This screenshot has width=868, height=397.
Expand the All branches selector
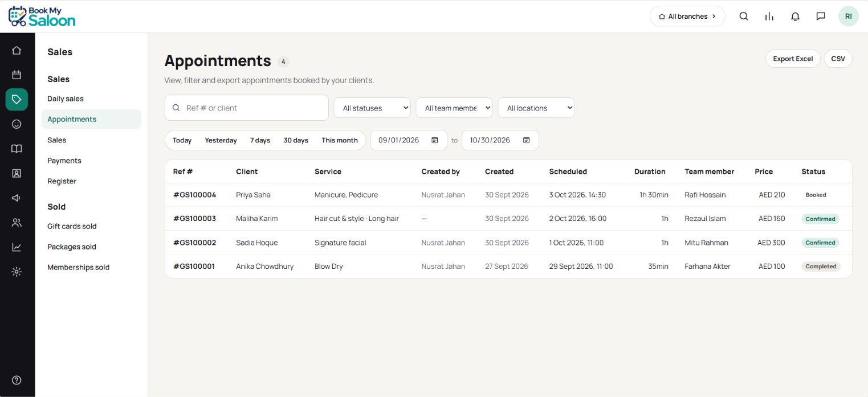[687, 17]
